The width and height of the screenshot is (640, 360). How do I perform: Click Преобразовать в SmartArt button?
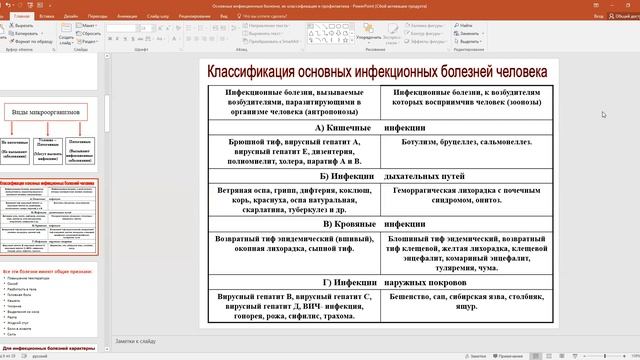click(271, 41)
